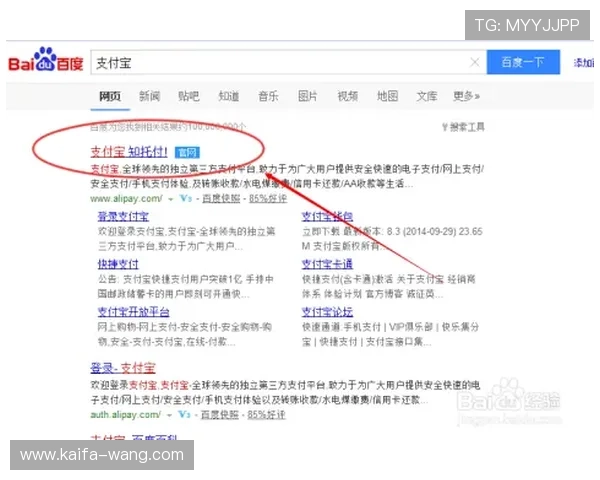600x480 pixels.
Task: Open 百度快照 for auth.alipay.com result
Action: pos(220,415)
